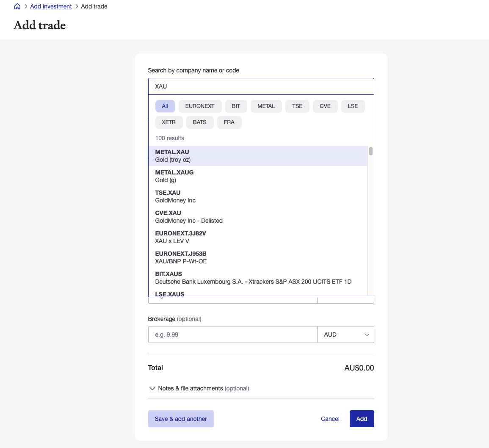Click Save & add another
The width and height of the screenshot is (489, 448).
point(181,418)
